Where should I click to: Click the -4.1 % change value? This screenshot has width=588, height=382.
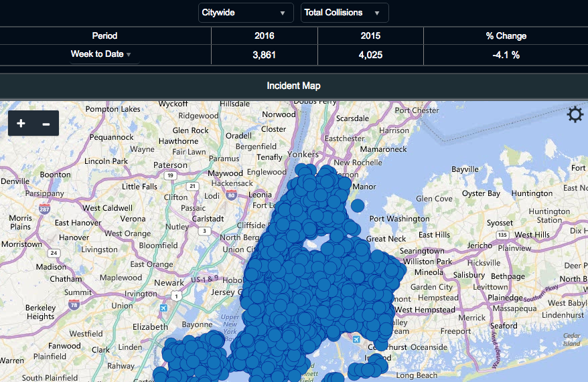pyautogui.click(x=506, y=55)
